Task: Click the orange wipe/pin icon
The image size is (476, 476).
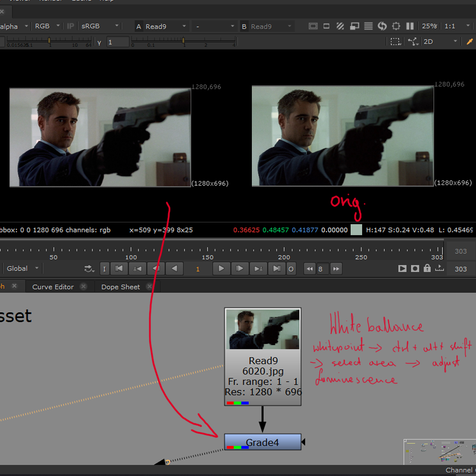Action: click(470, 42)
